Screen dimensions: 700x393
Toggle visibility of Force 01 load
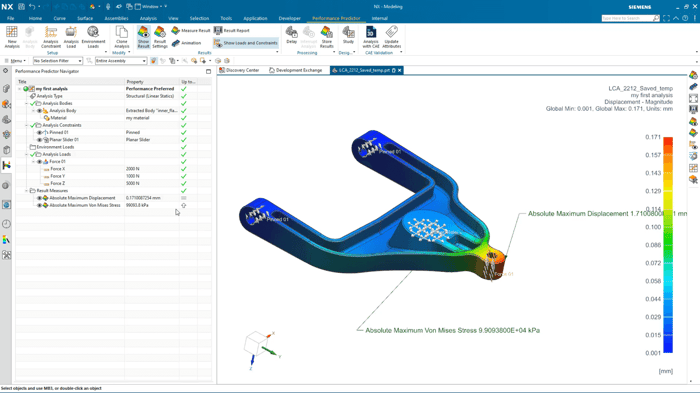[39, 162]
